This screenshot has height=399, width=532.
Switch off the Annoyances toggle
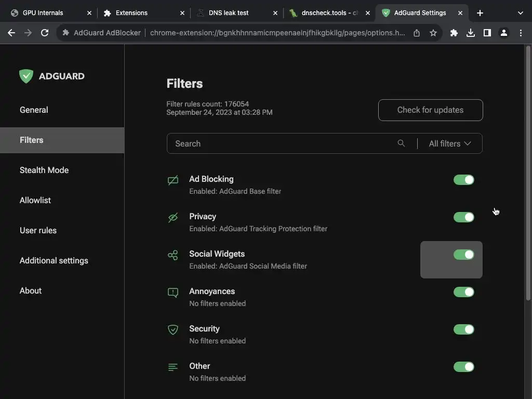pos(463,292)
